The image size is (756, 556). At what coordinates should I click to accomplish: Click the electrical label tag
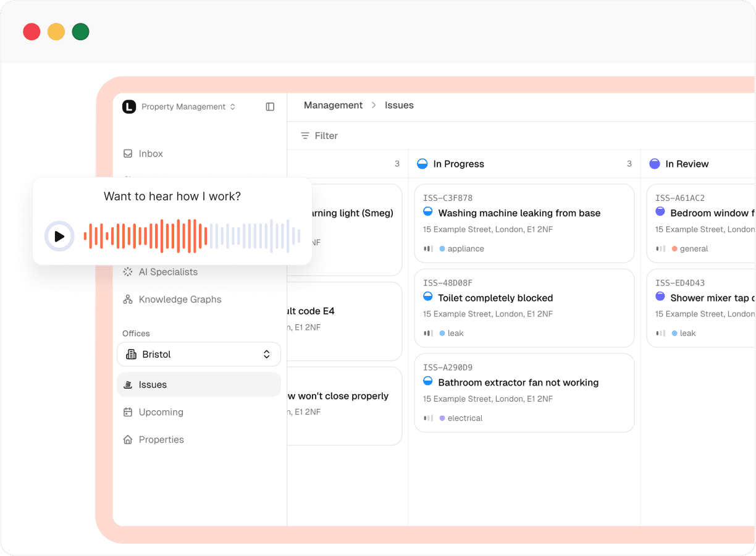464,418
